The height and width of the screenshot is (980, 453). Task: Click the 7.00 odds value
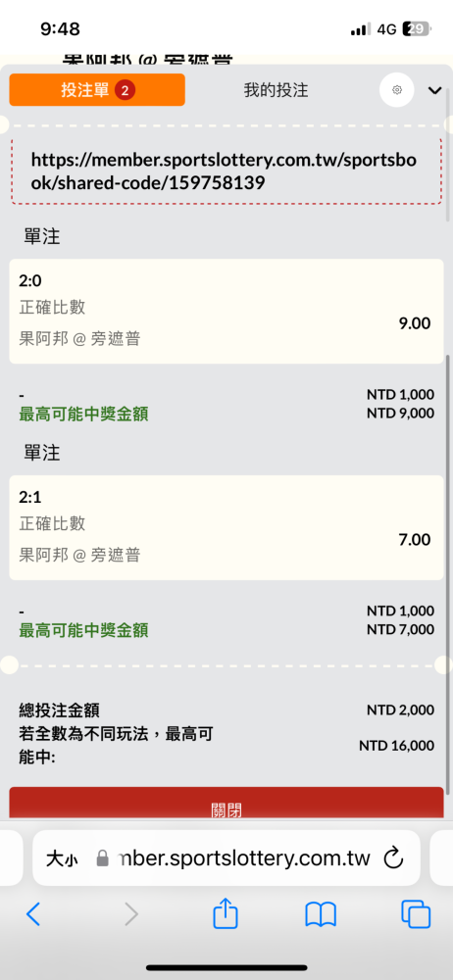[415, 539]
